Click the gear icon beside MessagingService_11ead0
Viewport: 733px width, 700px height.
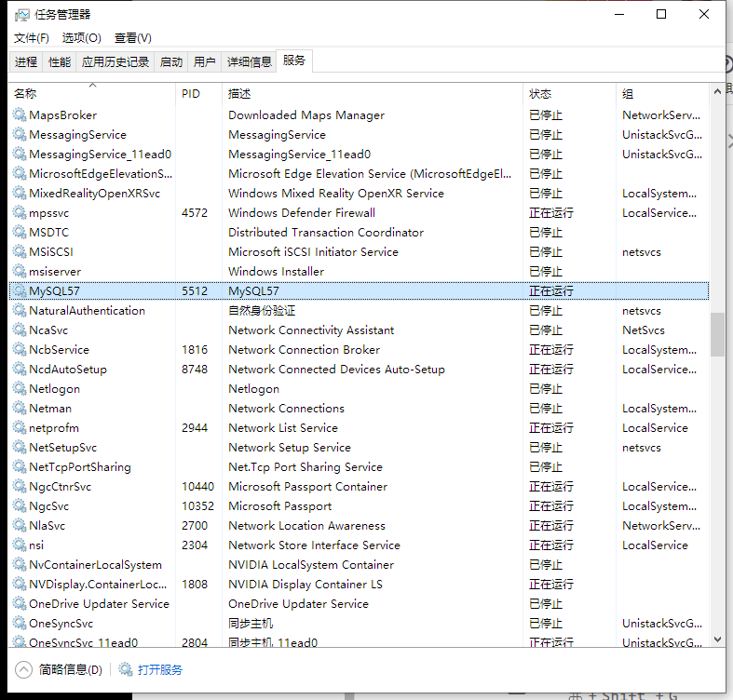20,155
